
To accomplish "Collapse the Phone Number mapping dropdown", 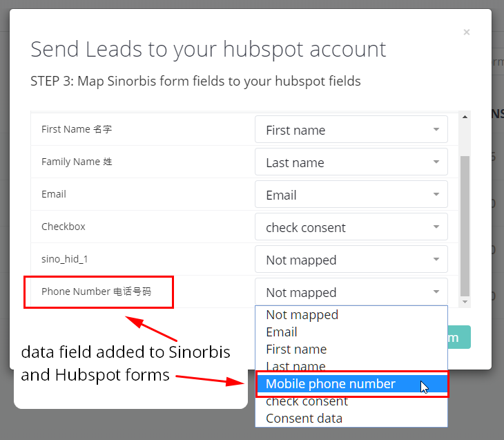I will tap(351, 292).
